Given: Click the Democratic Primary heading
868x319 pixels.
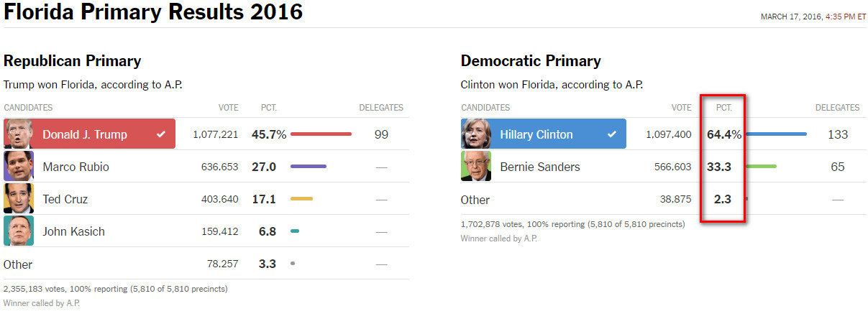Looking at the screenshot, I should click(531, 61).
